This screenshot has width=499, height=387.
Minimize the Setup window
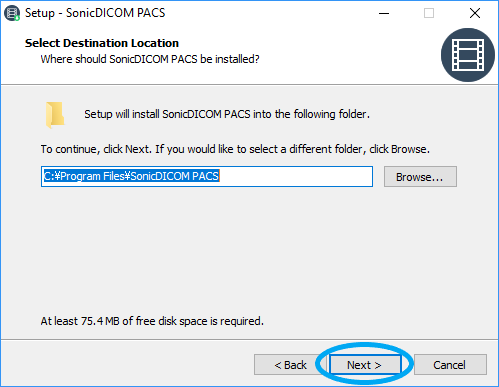coord(384,13)
